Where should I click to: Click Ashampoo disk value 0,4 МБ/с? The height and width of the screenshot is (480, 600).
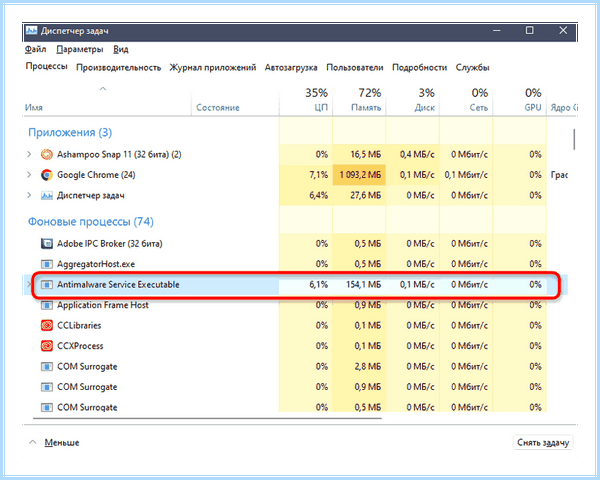point(417,154)
